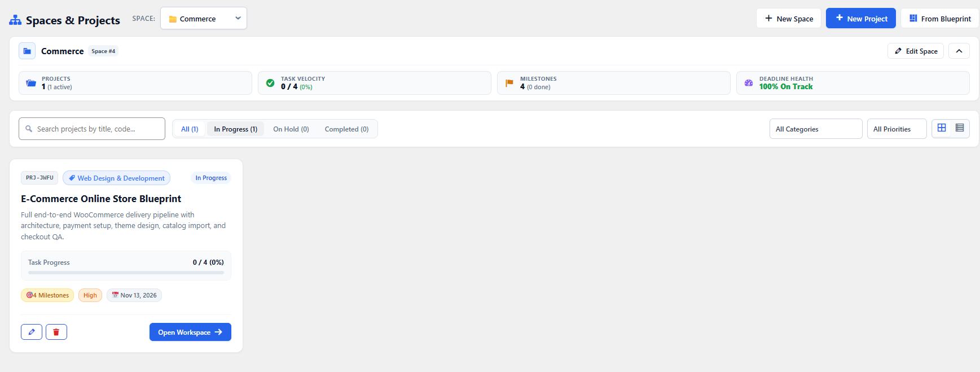The height and width of the screenshot is (372, 980).
Task: Click the Task Progress bar
Action: tap(126, 273)
